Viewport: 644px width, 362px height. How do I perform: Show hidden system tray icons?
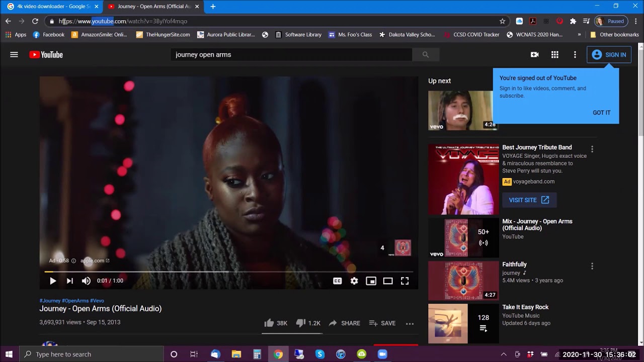504,354
